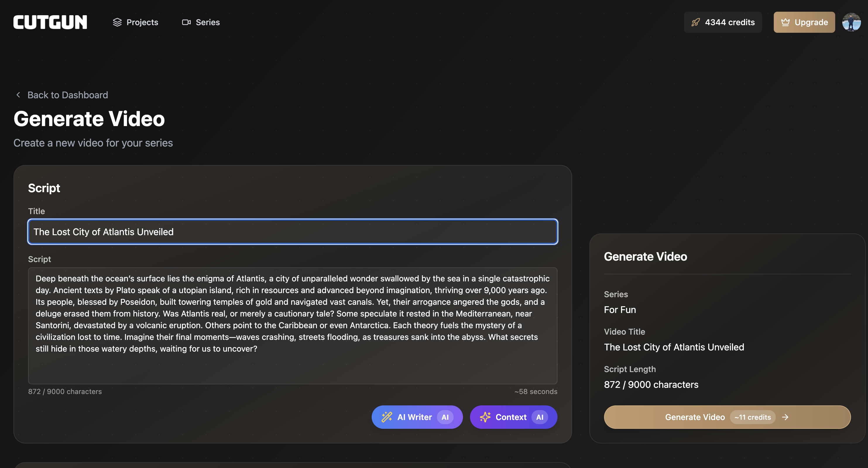The height and width of the screenshot is (468, 868).
Task: Click the Script section heading
Action: click(x=44, y=188)
